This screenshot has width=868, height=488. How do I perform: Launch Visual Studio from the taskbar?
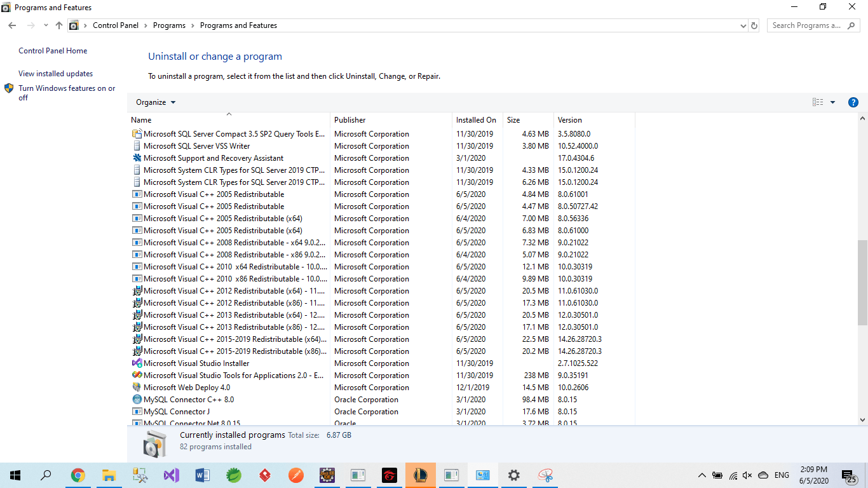pos(172,475)
